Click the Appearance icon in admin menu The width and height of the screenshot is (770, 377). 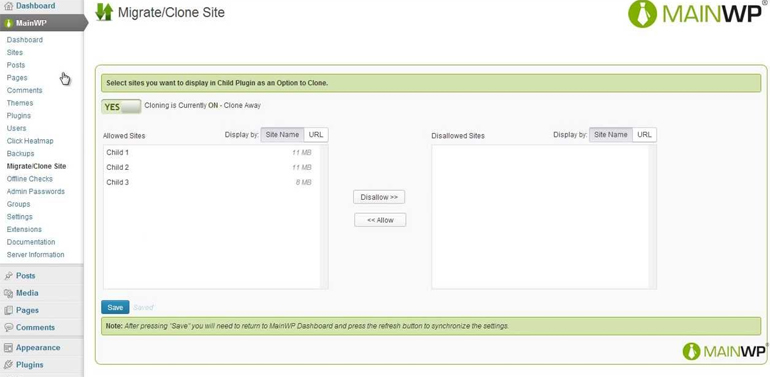point(8,348)
